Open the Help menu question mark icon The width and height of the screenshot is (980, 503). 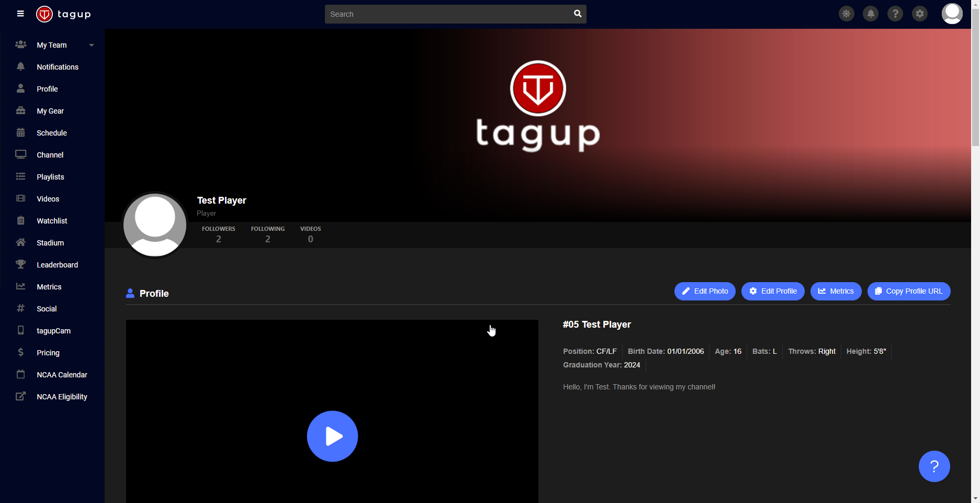895,14
